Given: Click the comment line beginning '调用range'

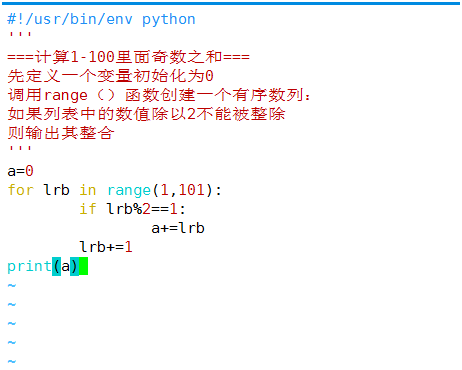Looking at the screenshot, I should tap(159, 95).
